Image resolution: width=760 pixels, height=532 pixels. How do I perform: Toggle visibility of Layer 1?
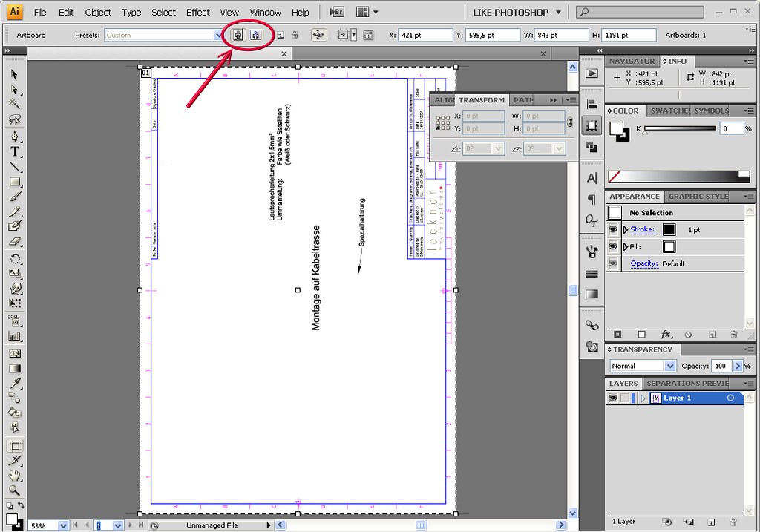[613, 398]
